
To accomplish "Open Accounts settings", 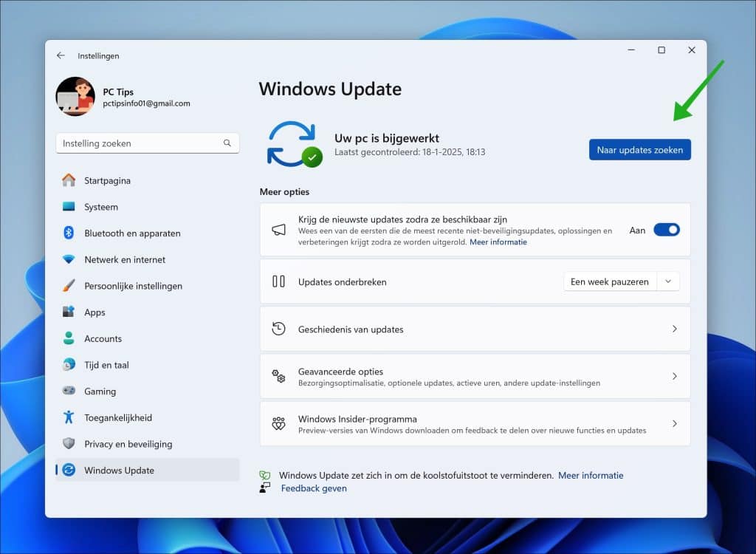I will pos(148,338).
